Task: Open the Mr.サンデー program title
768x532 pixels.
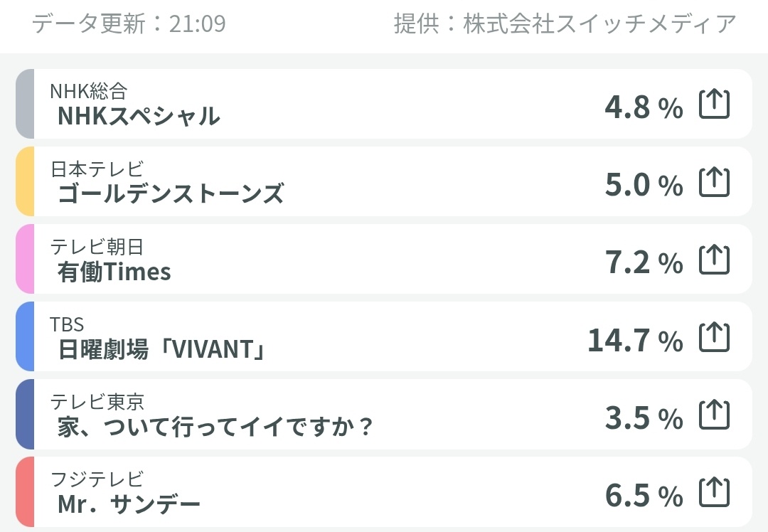Action: tap(129, 504)
